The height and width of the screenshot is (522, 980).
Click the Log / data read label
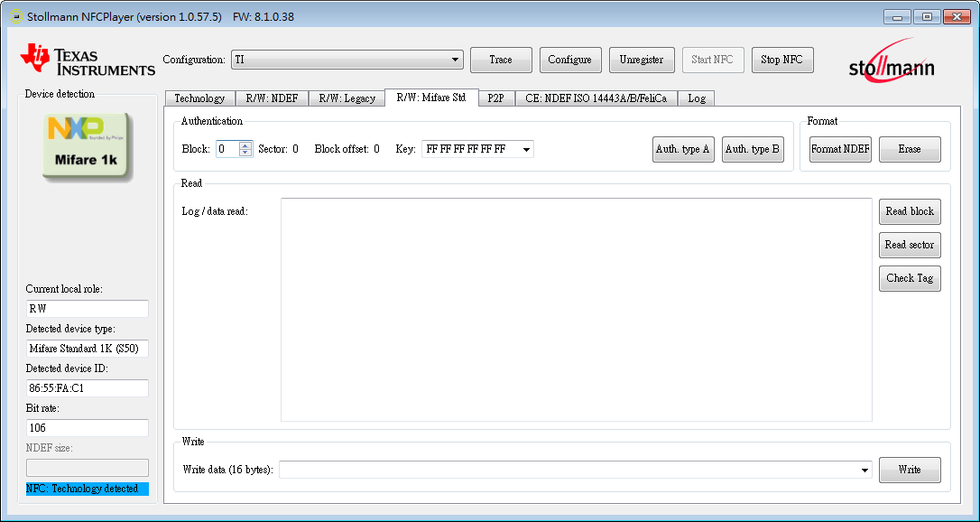tap(215, 211)
